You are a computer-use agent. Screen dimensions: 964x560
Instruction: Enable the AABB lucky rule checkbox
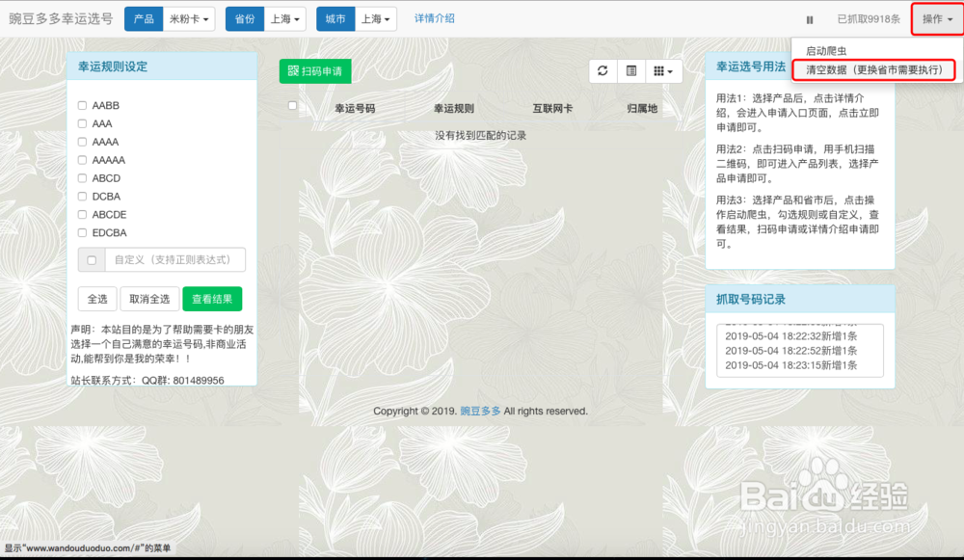[x=82, y=105]
